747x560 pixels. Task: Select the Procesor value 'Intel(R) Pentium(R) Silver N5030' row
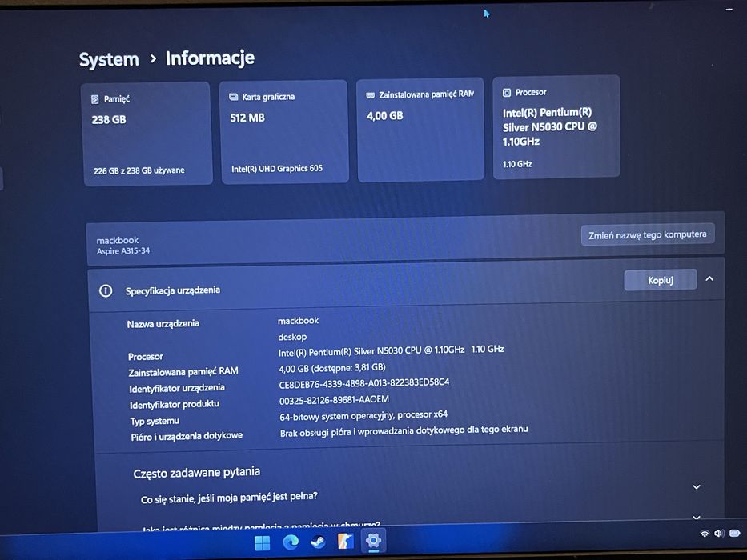(x=392, y=350)
